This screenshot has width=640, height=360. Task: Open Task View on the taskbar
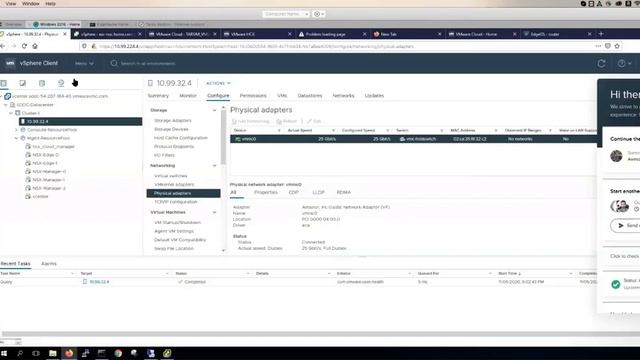36,353
